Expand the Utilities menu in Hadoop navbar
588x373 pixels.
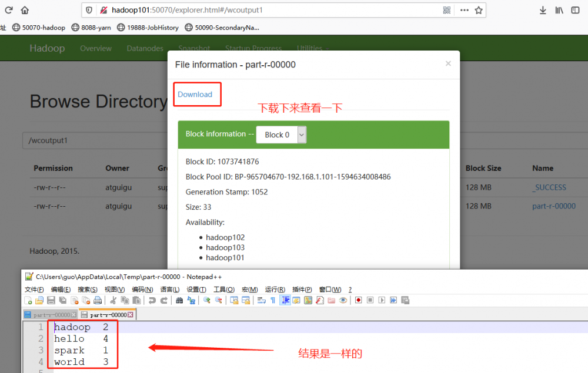pyautogui.click(x=309, y=48)
